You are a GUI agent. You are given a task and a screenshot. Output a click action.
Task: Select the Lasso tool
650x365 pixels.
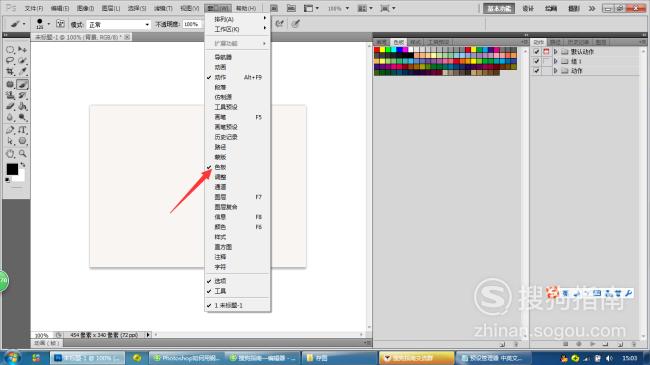(10, 61)
